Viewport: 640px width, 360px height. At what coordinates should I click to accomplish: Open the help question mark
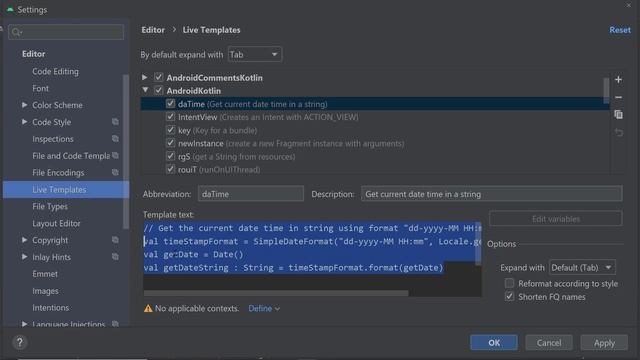(20, 342)
